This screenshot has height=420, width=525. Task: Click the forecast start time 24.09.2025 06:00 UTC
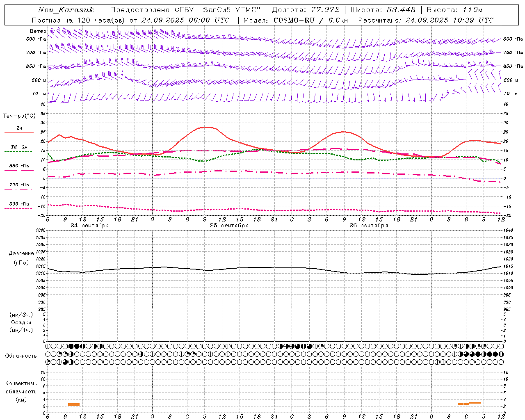point(185,20)
